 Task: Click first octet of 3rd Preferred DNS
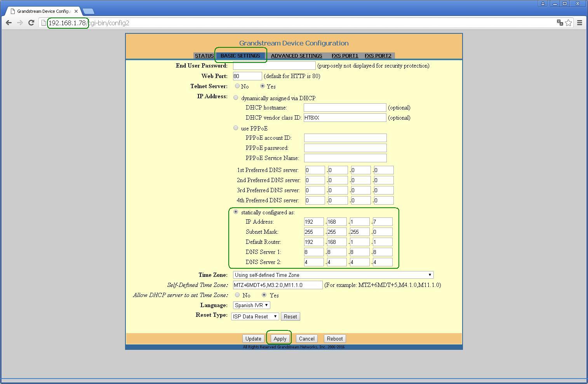pyautogui.click(x=315, y=190)
